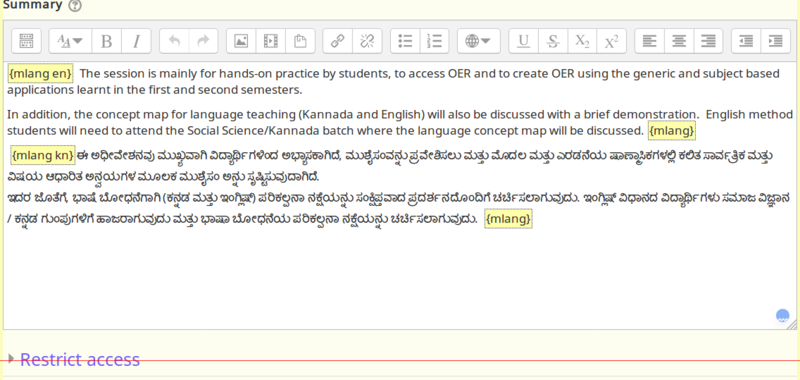Open the Restrict access heading link
The height and width of the screenshot is (380, 800).
80,360
